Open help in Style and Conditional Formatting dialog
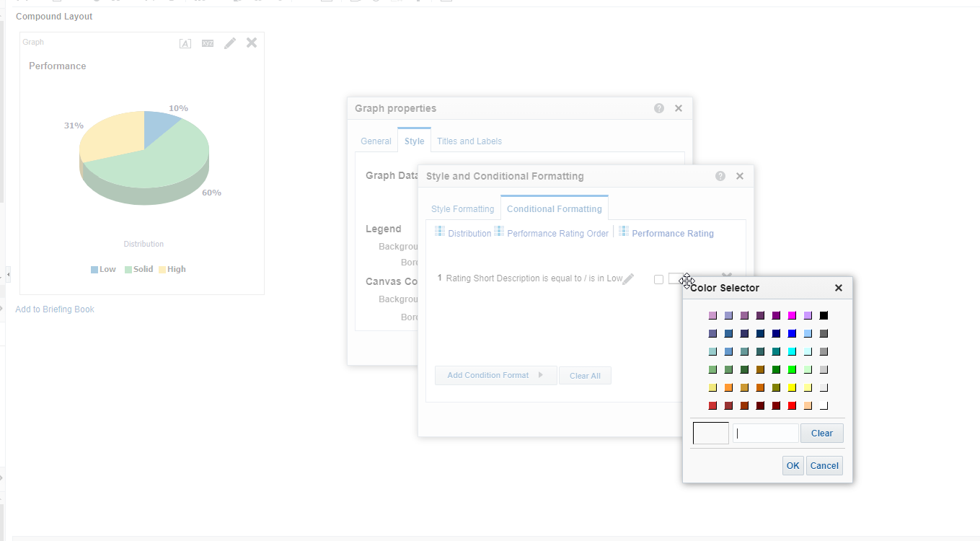 coord(720,175)
